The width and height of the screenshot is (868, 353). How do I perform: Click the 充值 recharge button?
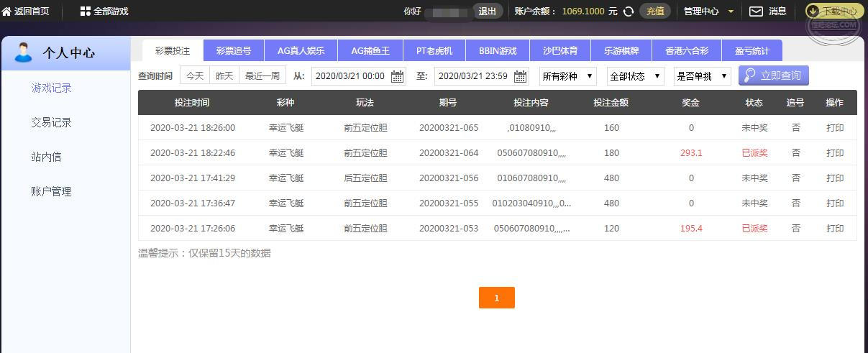[x=655, y=12]
